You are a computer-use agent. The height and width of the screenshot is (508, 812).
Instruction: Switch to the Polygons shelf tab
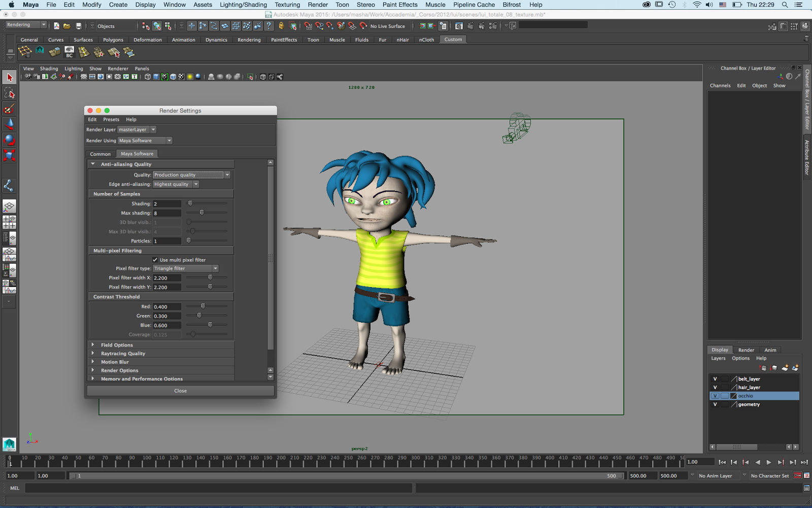113,40
